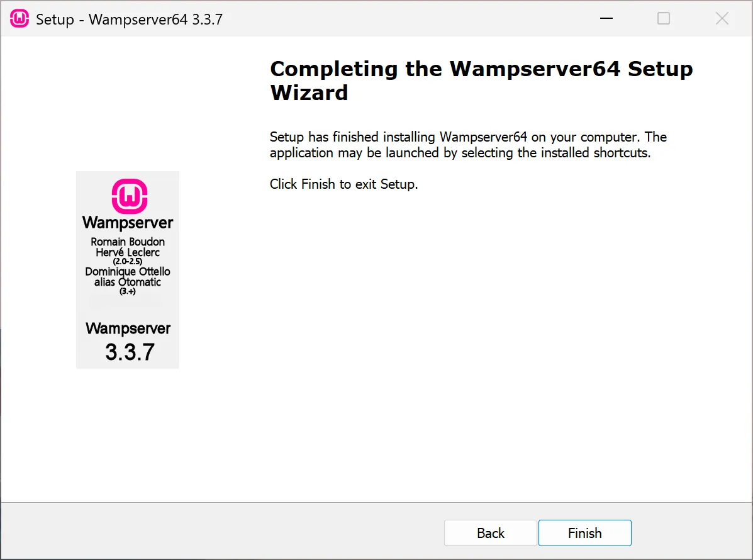Screen dimensions: 753x560
Task: Click the bold Wampserver name under the logo
Action: coord(128,222)
